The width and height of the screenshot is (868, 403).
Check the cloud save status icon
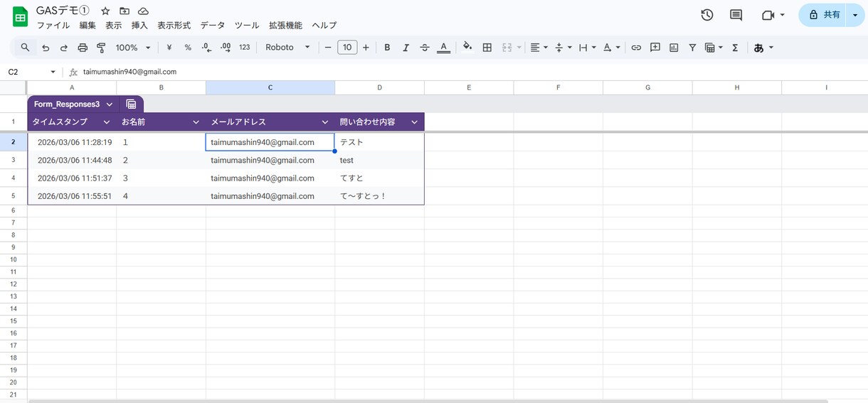pyautogui.click(x=143, y=11)
